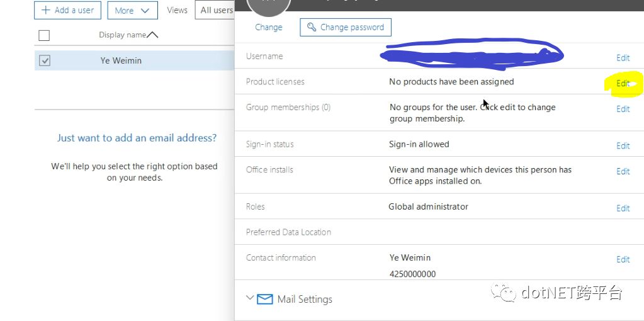The height and width of the screenshot is (321, 644).
Task: Click the user avatar circle atop the panel
Action: (x=269, y=5)
